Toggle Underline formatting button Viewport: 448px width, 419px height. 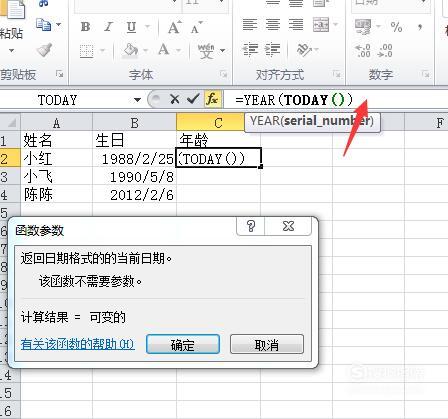(131, 27)
